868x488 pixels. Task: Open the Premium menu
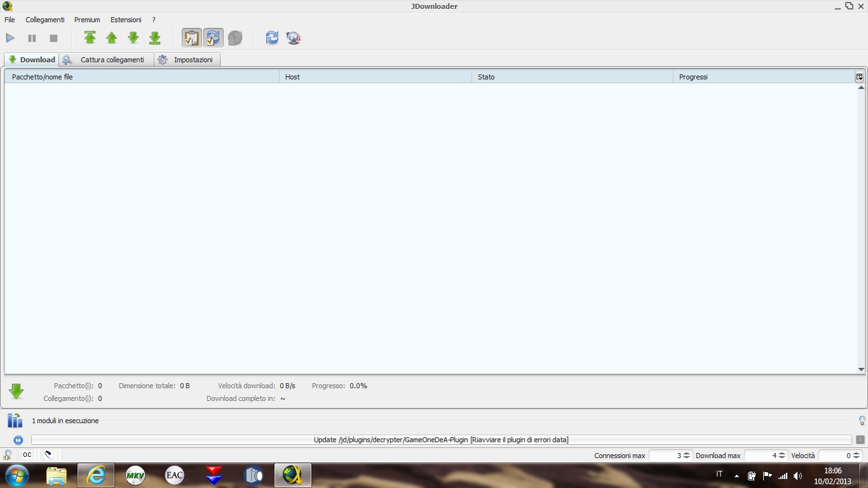pyautogui.click(x=87, y=20)
